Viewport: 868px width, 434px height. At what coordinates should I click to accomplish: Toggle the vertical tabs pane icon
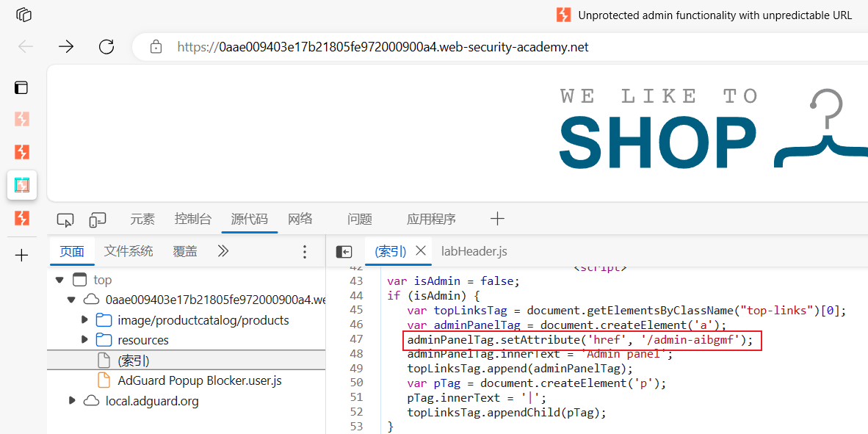(x=21, y=87)
